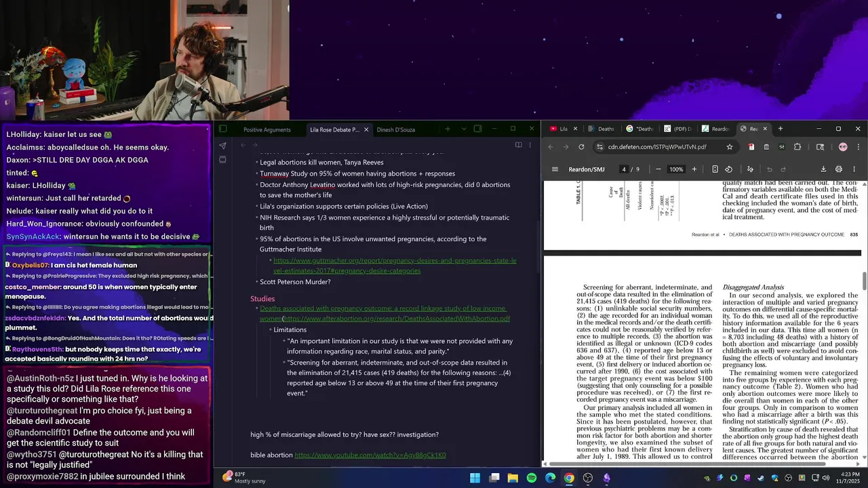Image resolution: width=868 pixels, height=488 pixels.
Task: Open the Obsidian note more options menu
Action: click(x=530, y=145)
